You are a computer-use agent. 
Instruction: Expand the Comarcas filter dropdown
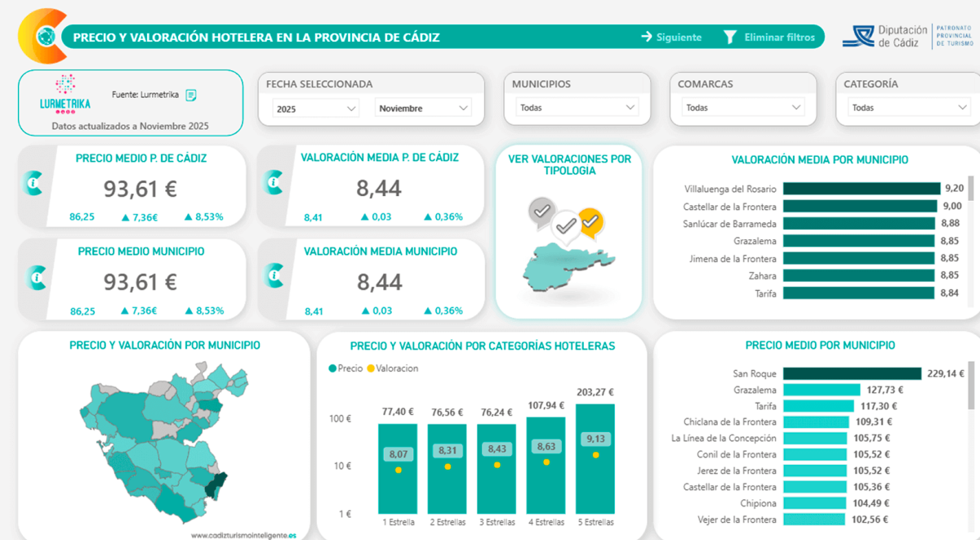pyautogui.click(x=743, y=108)
